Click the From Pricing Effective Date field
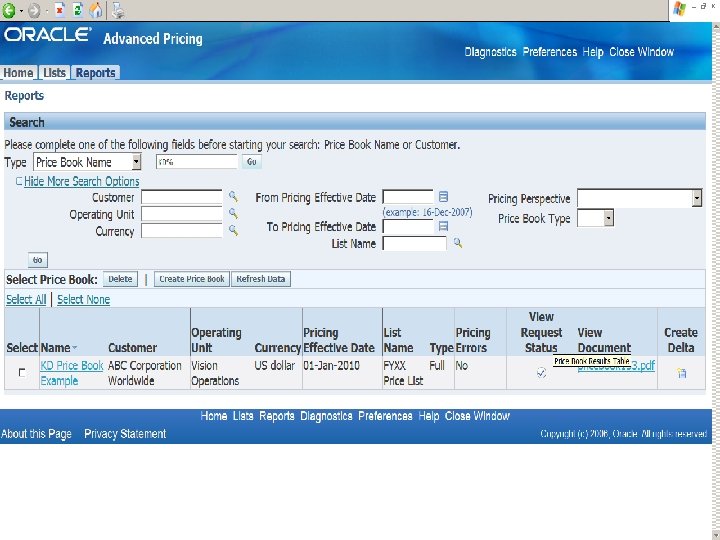The height and width of the screenshot is (540, 720). 408,197
